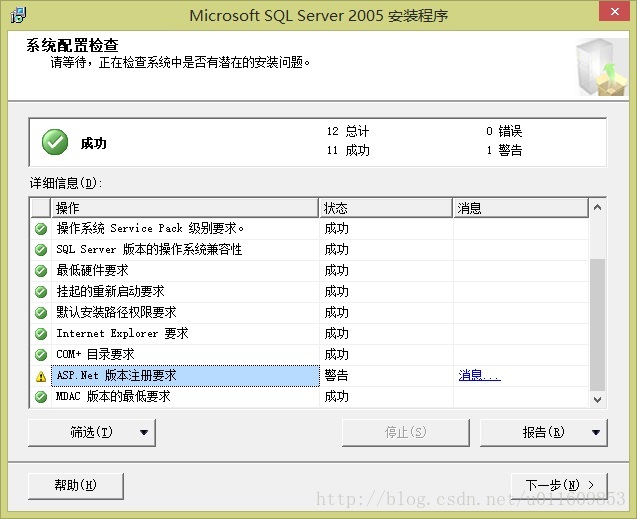This screenshot has width=637, height=519.
Task: Click the details list scrollbar thumb
Action: 597,325
